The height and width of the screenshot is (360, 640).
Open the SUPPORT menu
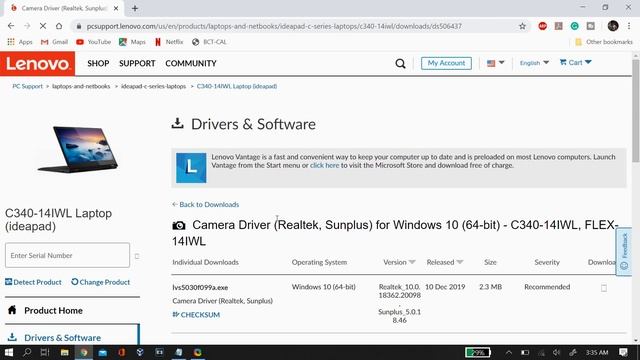[137, 64]
